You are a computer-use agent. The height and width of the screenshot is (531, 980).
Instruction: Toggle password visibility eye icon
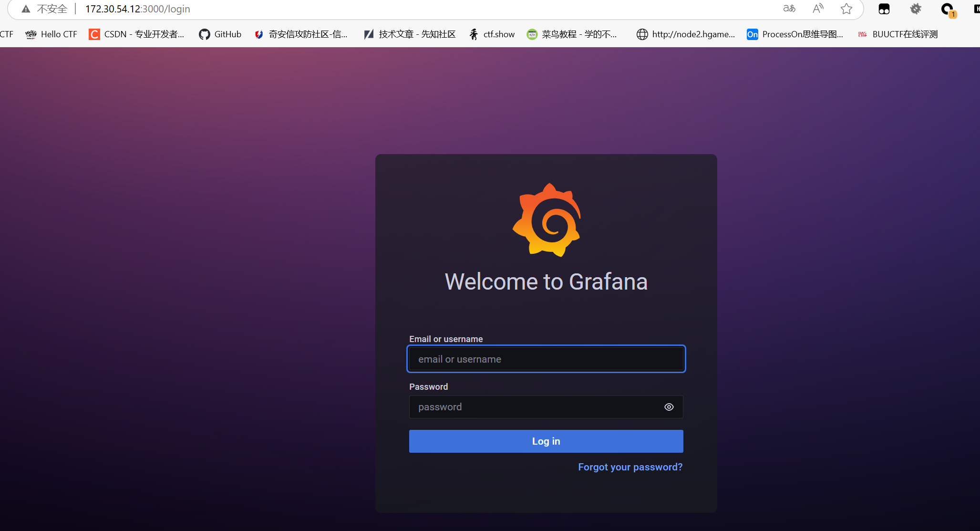tap(669, 407)
